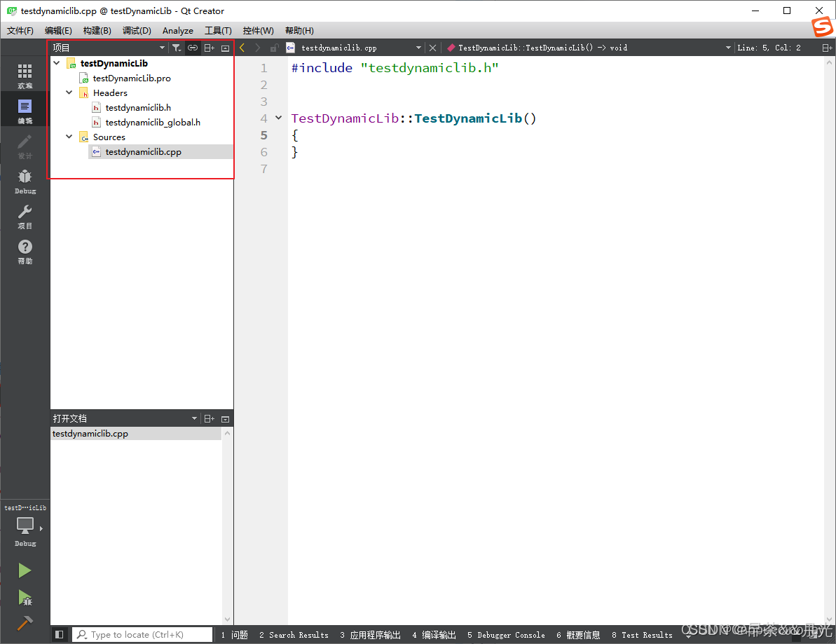Select testdynamiclib.cpp in Open Documents list
836x644 pixels.
(x=136, y=433)
